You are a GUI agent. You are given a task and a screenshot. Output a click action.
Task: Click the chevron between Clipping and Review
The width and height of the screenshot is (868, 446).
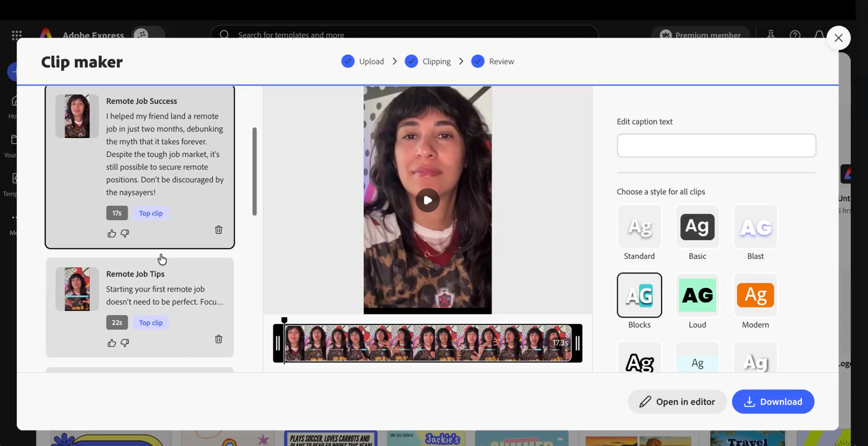tap(461, 61)
